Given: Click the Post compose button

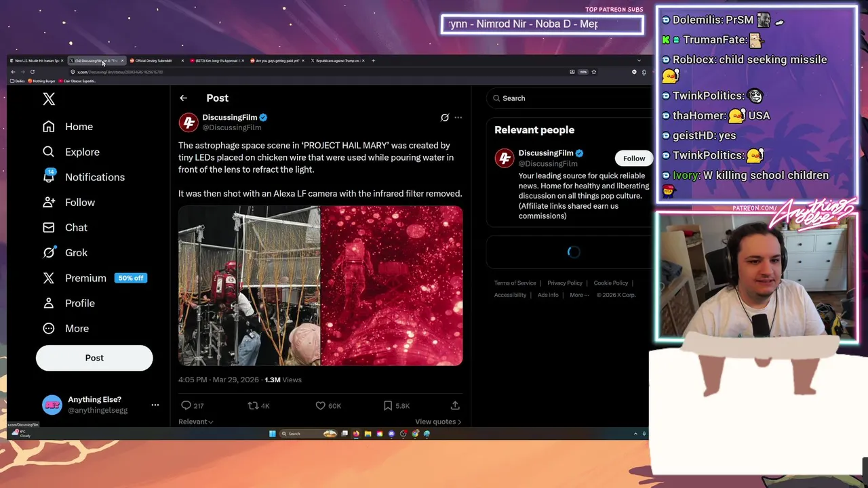Looking at the screenshot, I should point(94,358).
